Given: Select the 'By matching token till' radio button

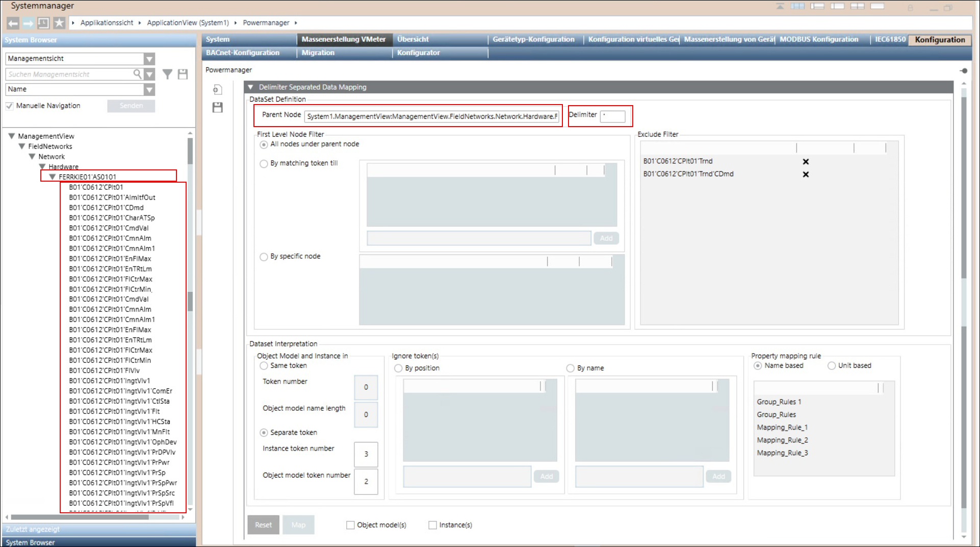Looking at the screenshot, I should point(264,164).
